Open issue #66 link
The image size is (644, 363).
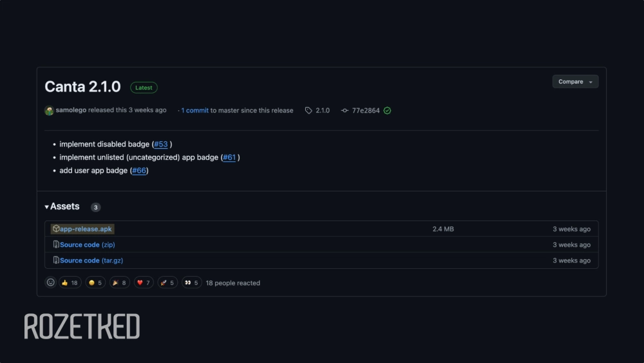pyautogui.click(x=139, y=171)
